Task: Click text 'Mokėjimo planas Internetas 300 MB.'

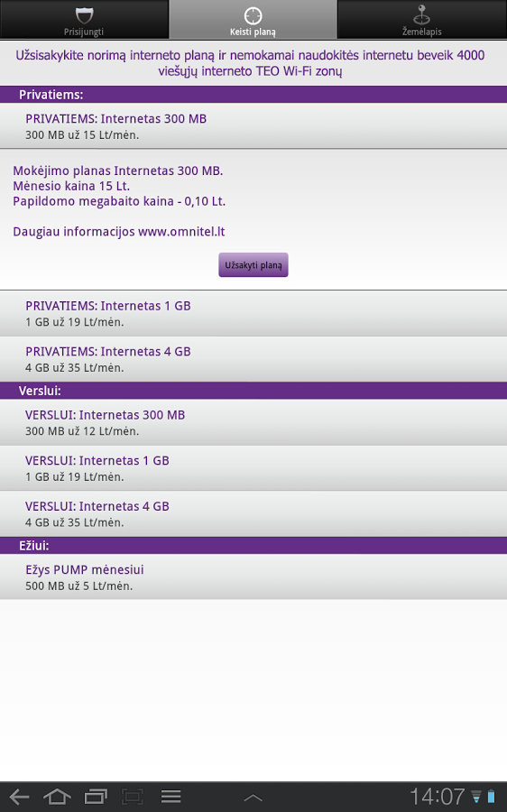Action: click(x=118, y=171)
